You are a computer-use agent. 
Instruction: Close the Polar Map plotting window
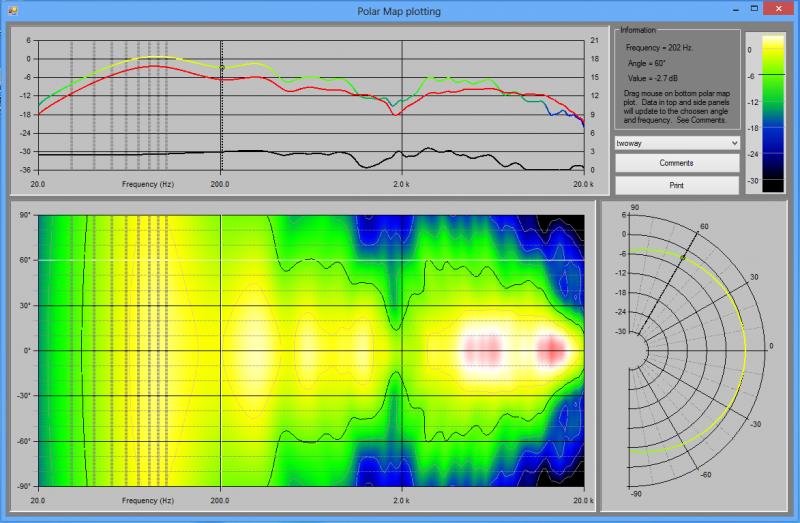click(773, 8)
